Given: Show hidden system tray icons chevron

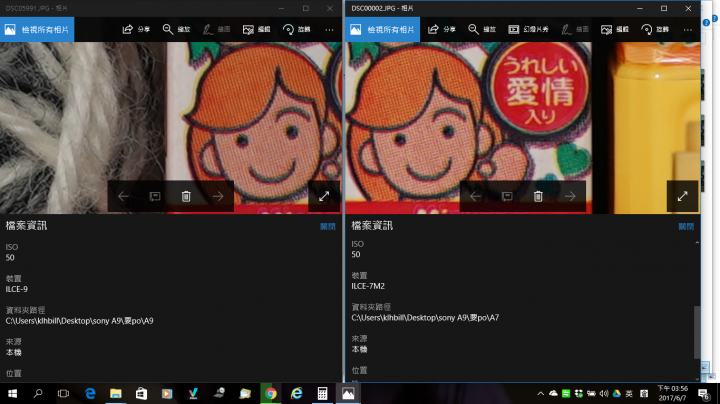Looking at the screenshot, I should click(540, 393).
